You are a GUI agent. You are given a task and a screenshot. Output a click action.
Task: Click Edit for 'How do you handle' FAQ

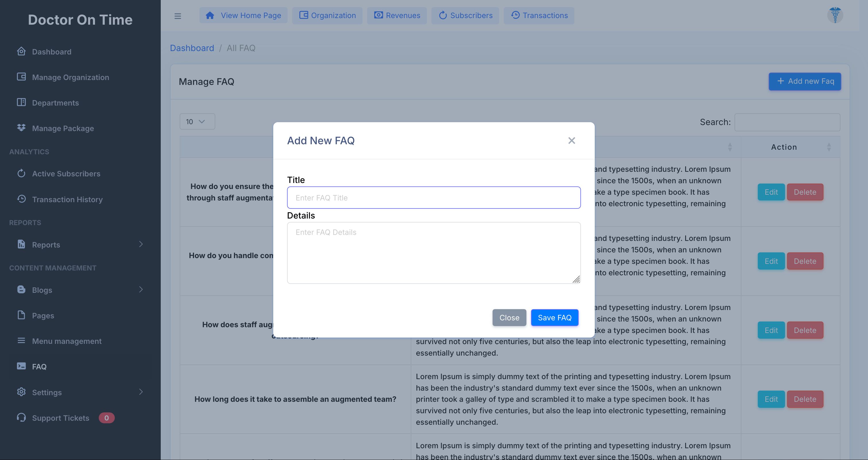(771, 261)
